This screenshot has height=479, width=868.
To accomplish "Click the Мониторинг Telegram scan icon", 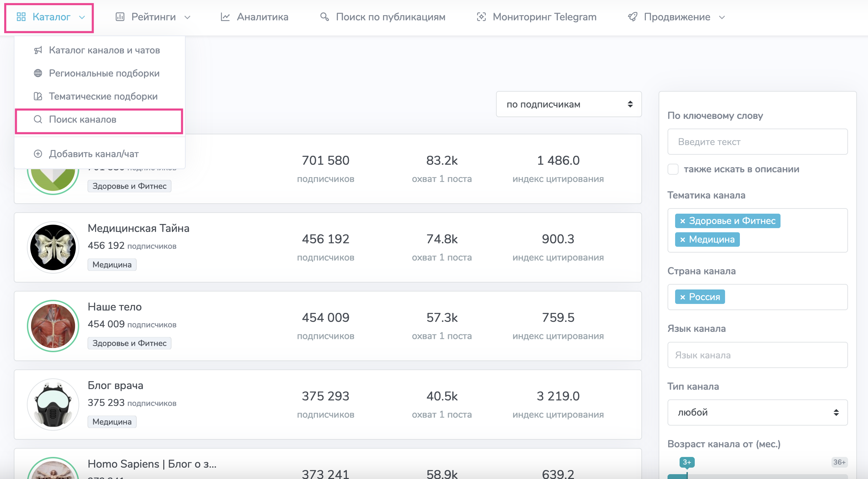I will click(x=482, y=17).
